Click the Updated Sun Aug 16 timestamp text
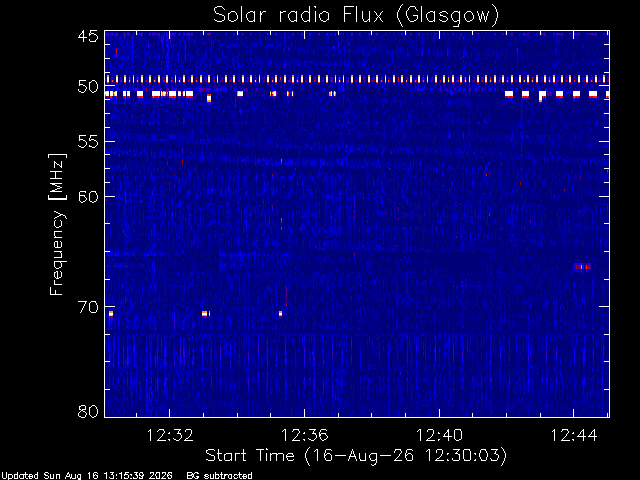 87,476
